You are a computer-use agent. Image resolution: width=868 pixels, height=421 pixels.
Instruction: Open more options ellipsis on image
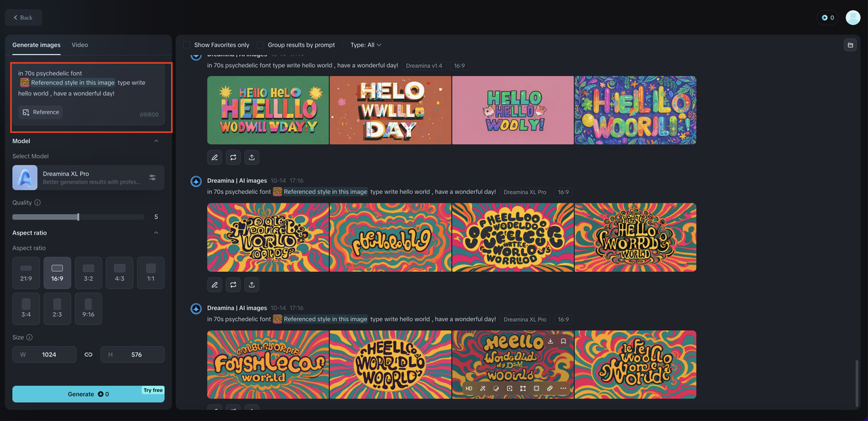coord(563,388)
